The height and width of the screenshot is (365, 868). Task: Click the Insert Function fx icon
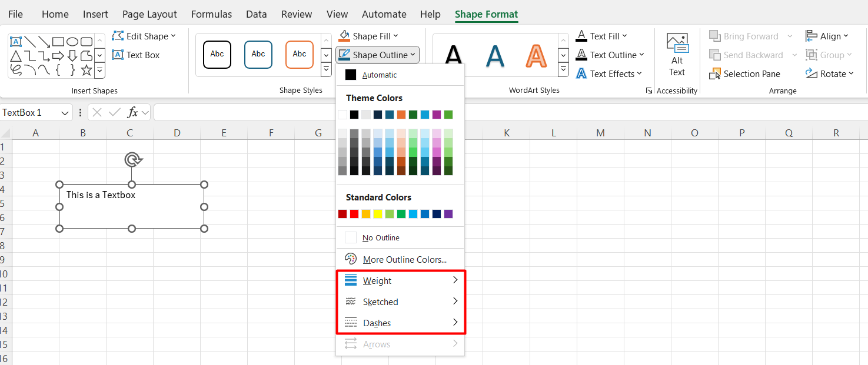tap(133, 112)
